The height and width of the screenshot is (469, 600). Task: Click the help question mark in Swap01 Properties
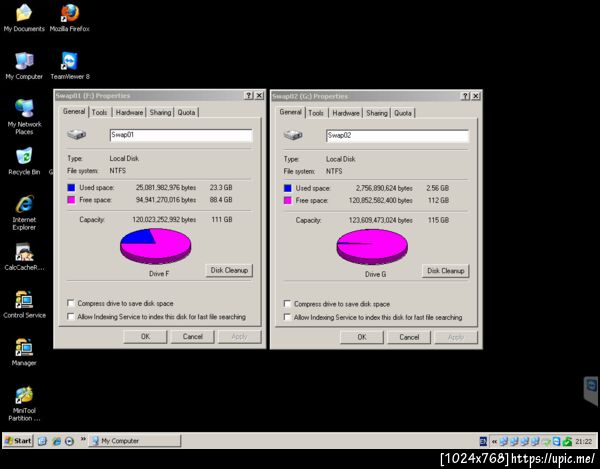tap(249, 96)
